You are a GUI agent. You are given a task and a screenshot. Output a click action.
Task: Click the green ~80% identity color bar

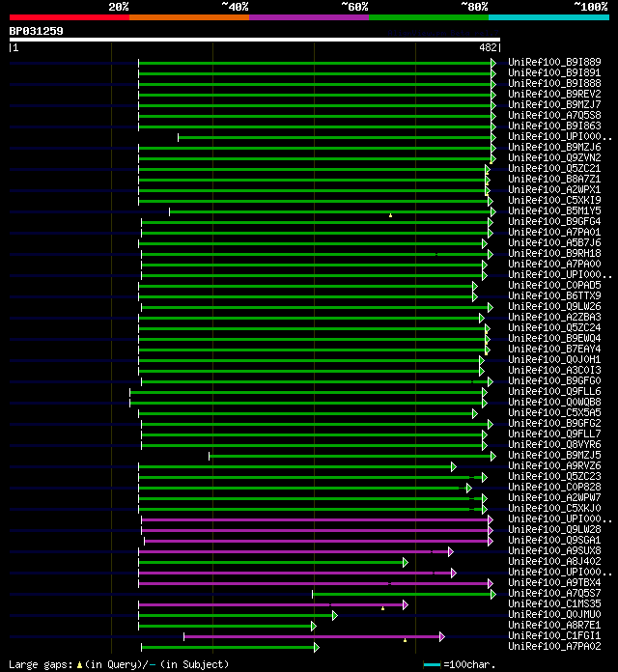[x=429, y=17]
